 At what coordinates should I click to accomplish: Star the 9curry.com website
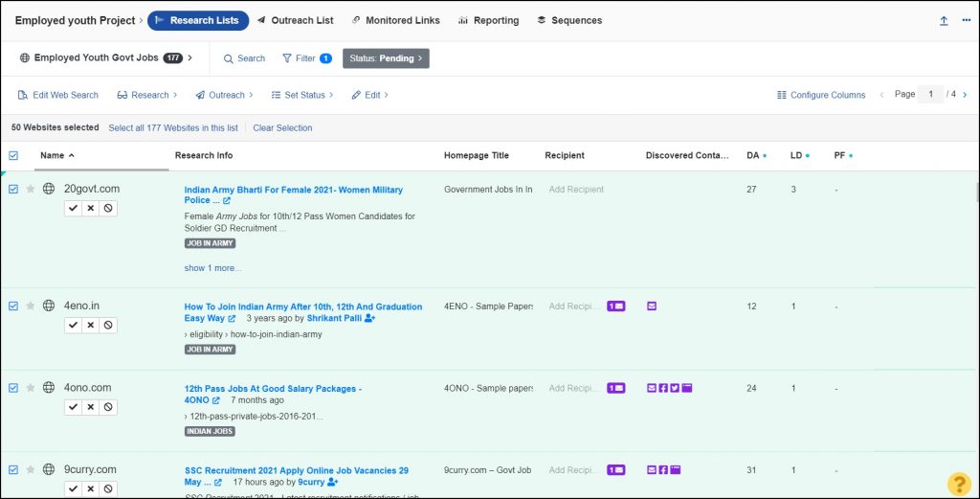coord(30,469)
